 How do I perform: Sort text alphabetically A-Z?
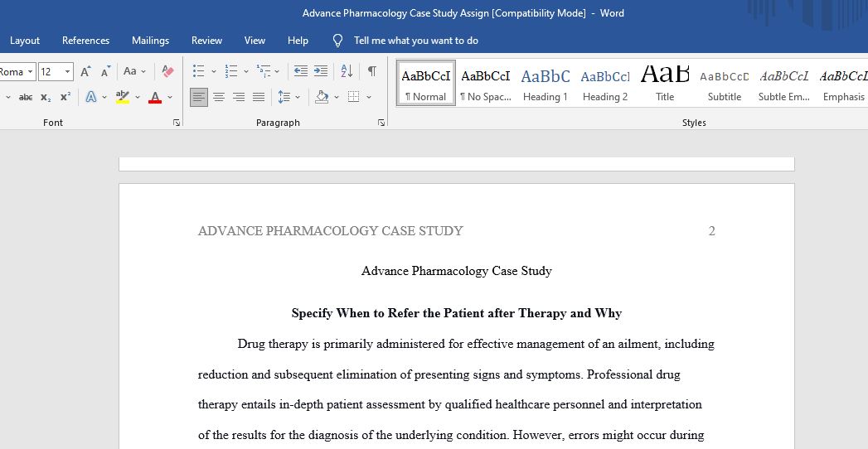tap(347, 71)
